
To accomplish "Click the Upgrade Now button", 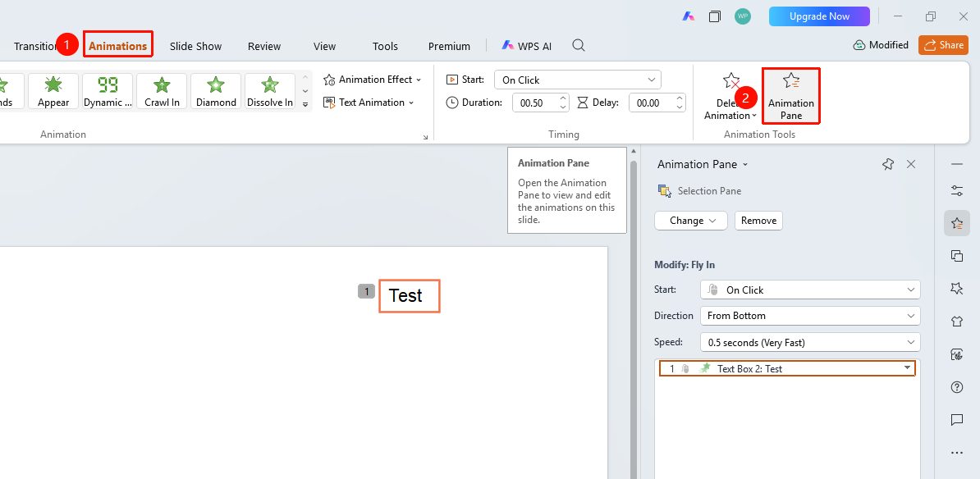I will tap(819, 17).
